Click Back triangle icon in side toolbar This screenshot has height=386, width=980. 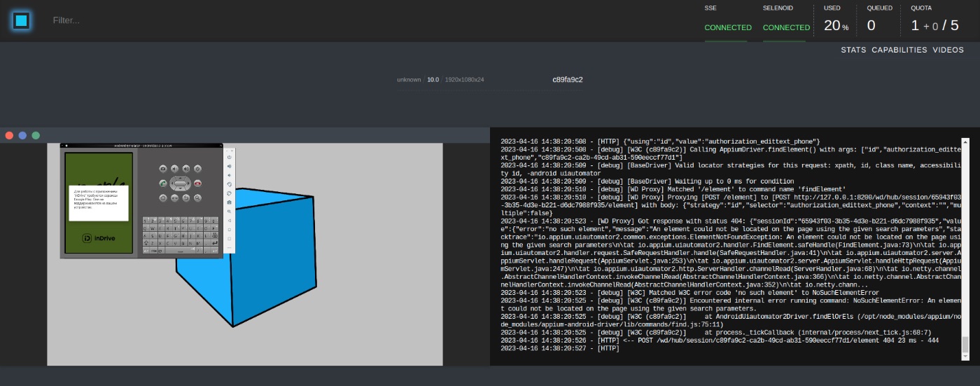230,221
